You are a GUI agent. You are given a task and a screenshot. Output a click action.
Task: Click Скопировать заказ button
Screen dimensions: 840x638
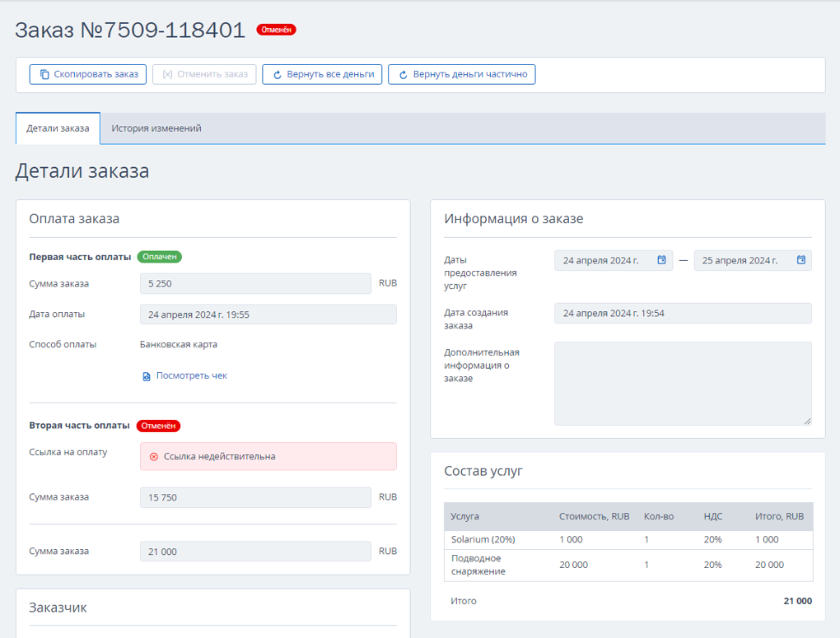[88, 74]
